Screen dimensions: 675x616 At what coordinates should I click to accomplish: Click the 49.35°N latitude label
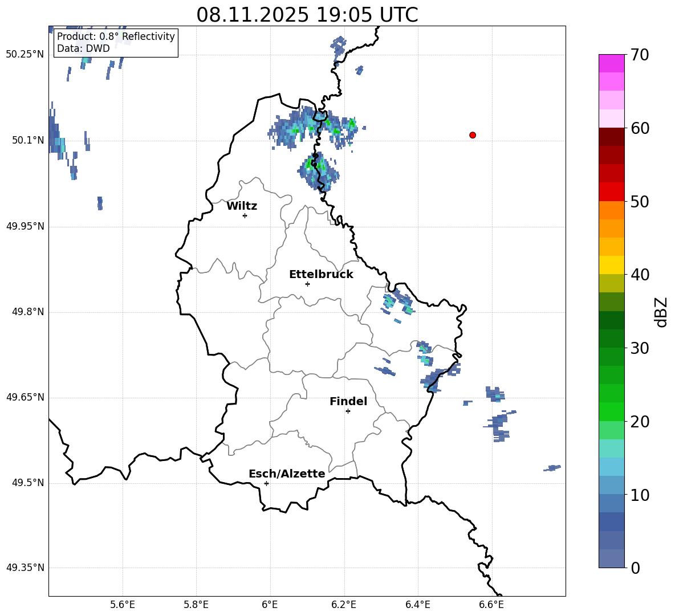pos(25,568)
